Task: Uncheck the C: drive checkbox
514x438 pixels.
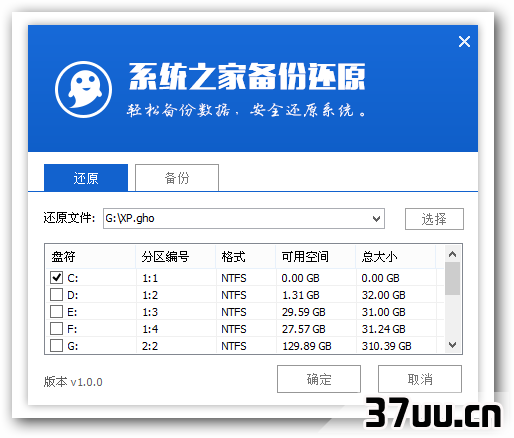Action: tap(56, 277)
